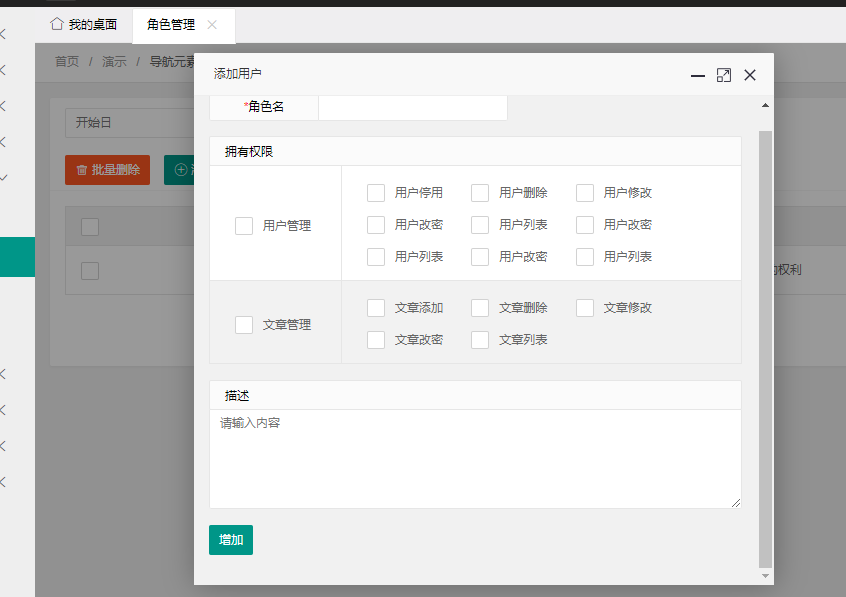Close the 角色管理 tab via its X icon
The image size is (846, 597).
point(210,26)
